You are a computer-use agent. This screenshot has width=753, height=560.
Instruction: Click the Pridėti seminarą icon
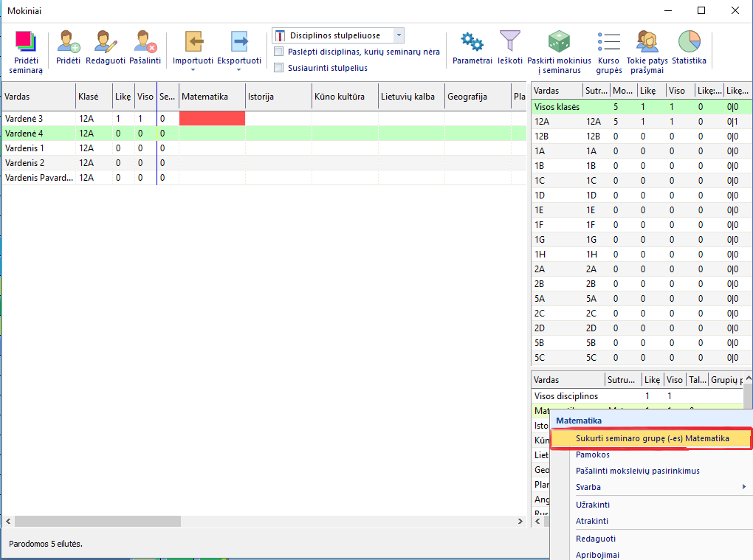tap(25, 42)
